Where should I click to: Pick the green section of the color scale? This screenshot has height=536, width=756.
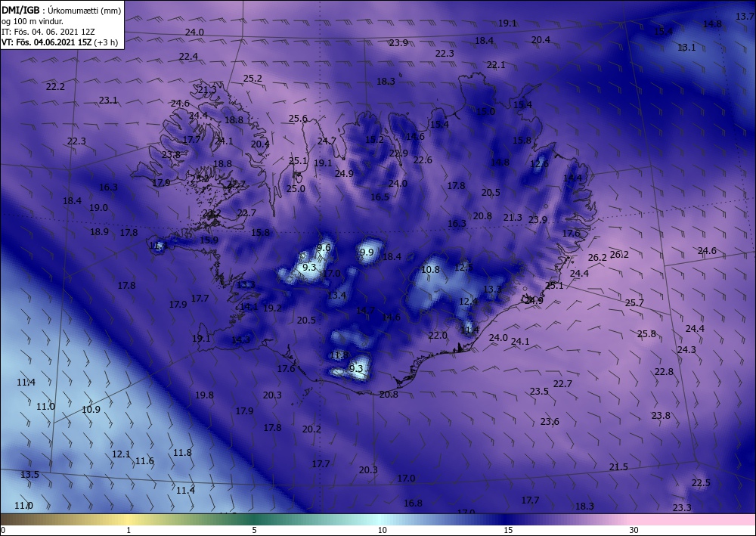pos(254,519)
